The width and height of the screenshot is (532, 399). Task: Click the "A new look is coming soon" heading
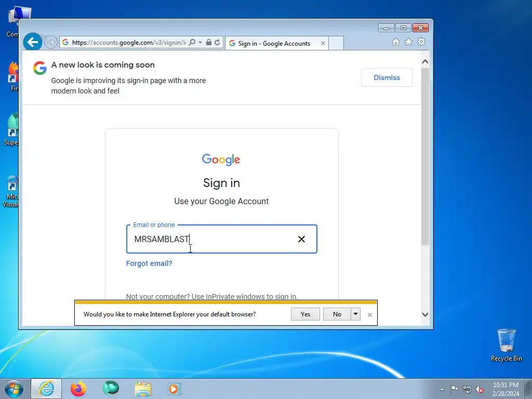tap(103, 65)
